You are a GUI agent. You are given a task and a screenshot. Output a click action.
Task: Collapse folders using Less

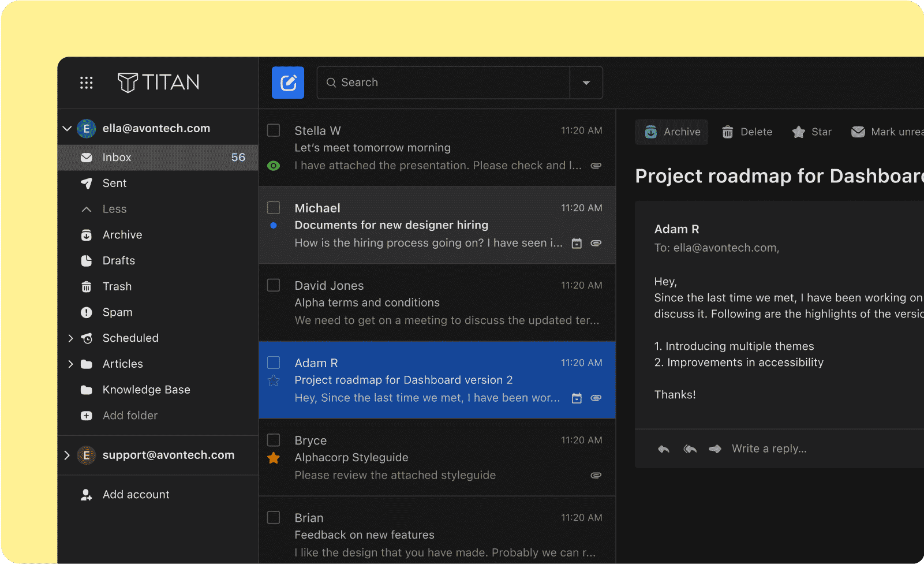coord(114,209)
